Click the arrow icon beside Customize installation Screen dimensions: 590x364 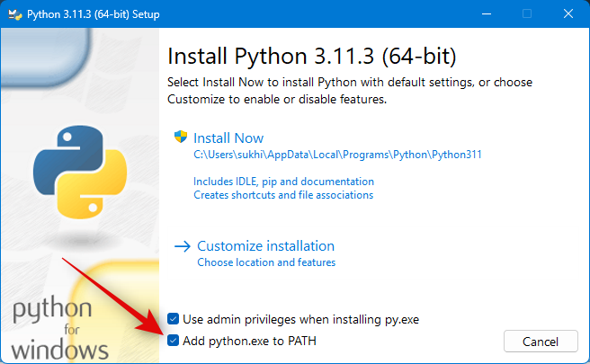click(183, 246)
